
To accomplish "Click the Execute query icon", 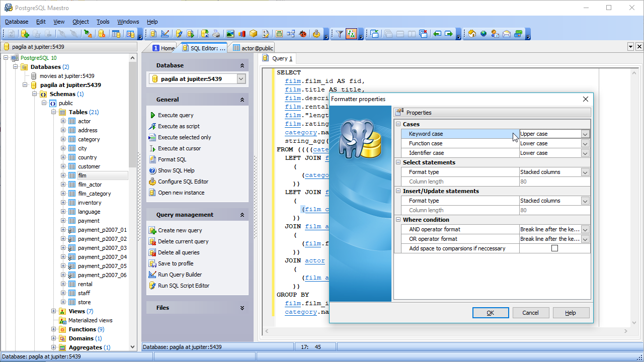I will point(152,115).
